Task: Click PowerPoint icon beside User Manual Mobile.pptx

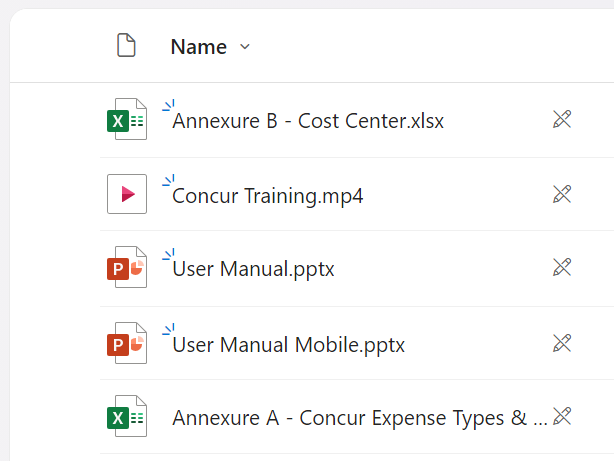Action: (126, 345)
